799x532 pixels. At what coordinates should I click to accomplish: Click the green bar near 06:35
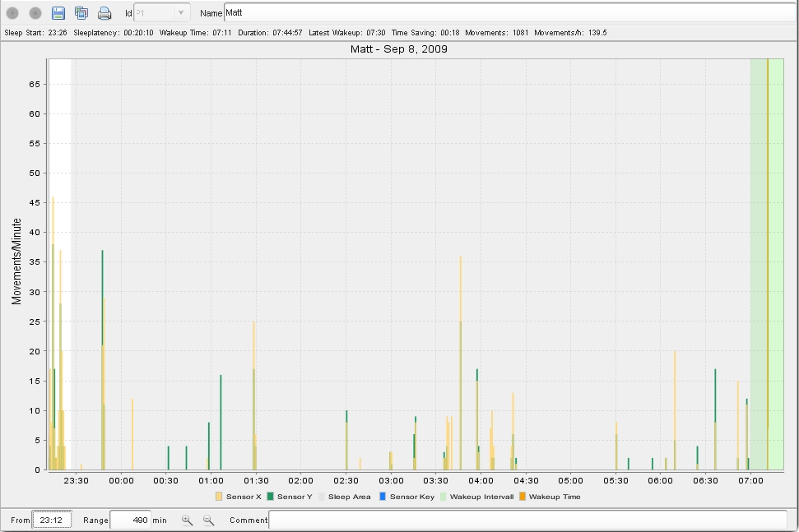(x=715, y=396)
